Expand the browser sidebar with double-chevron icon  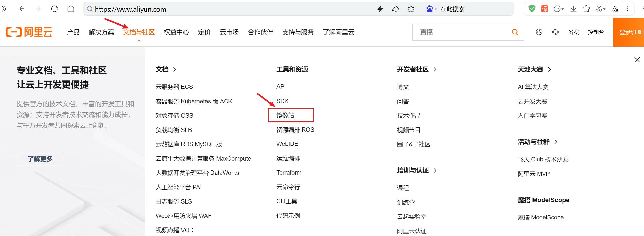4,9
